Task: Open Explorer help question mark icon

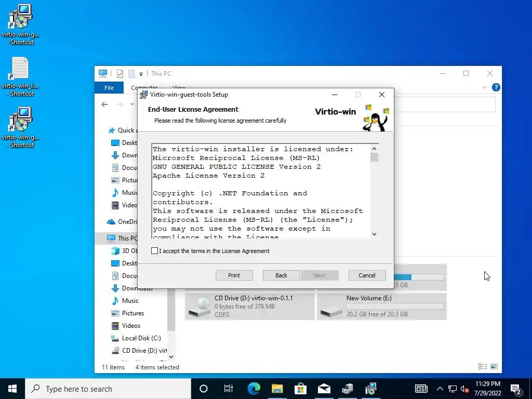Action: (x=496, y=87)
